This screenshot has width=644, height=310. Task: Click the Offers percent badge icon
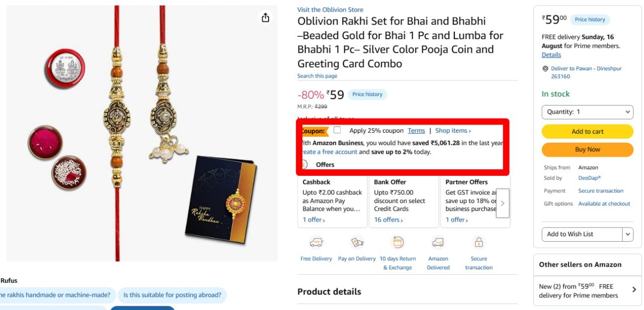[x=304, y=164]
